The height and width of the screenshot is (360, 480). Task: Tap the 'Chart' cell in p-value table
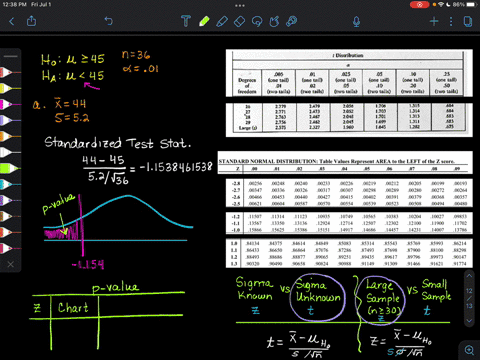(73, 307)
